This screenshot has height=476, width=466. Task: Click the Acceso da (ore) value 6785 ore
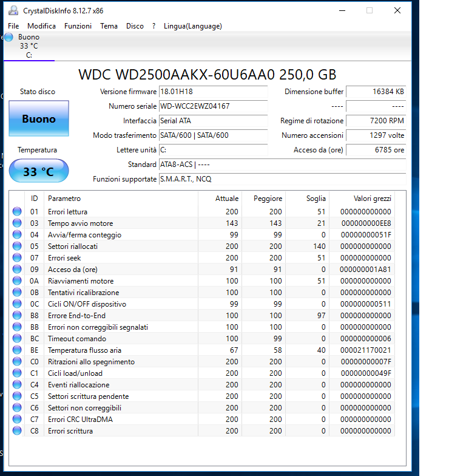click(376, 150)
